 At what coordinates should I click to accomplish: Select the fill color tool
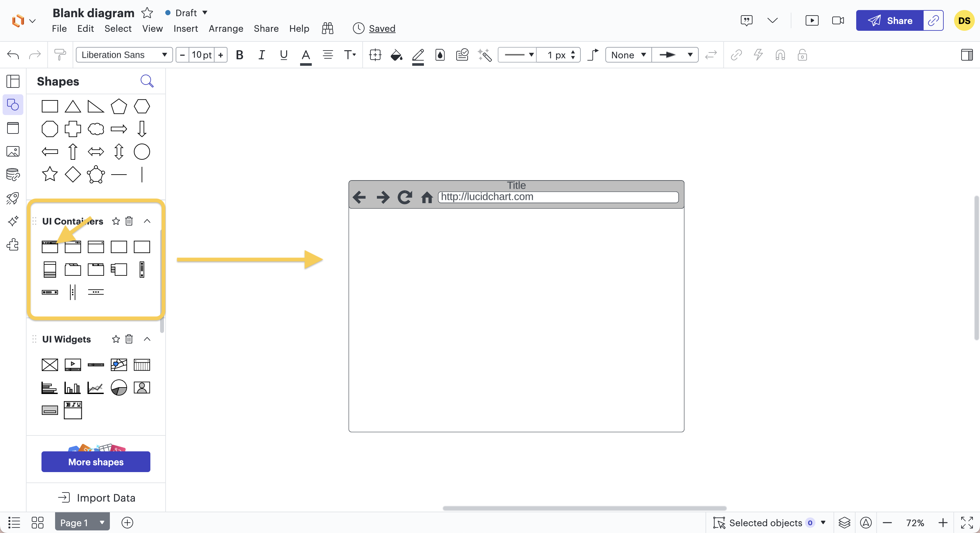397,54
